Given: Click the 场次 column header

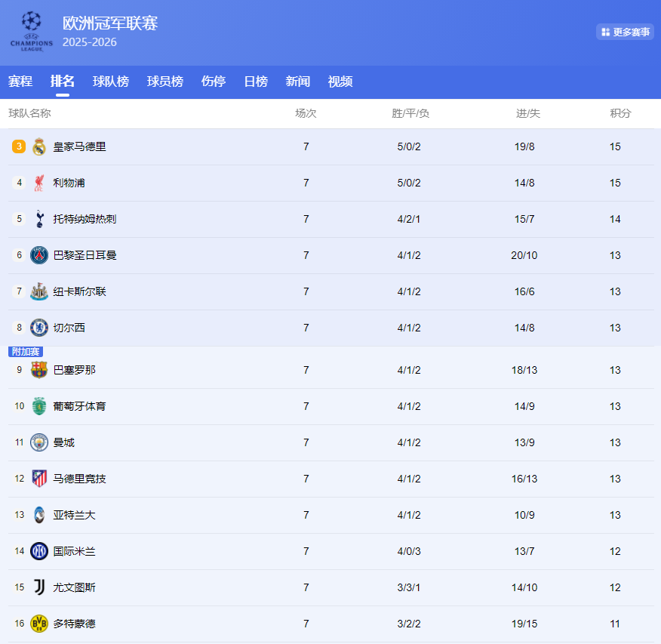Looking at the screenshot, I should click(x=306, y=113).
